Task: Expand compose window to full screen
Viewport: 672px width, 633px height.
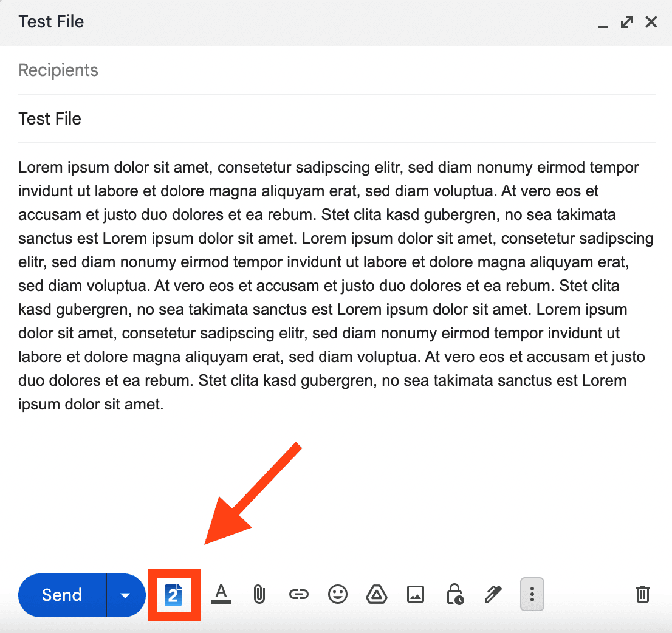Action: (x=627, y=22)
